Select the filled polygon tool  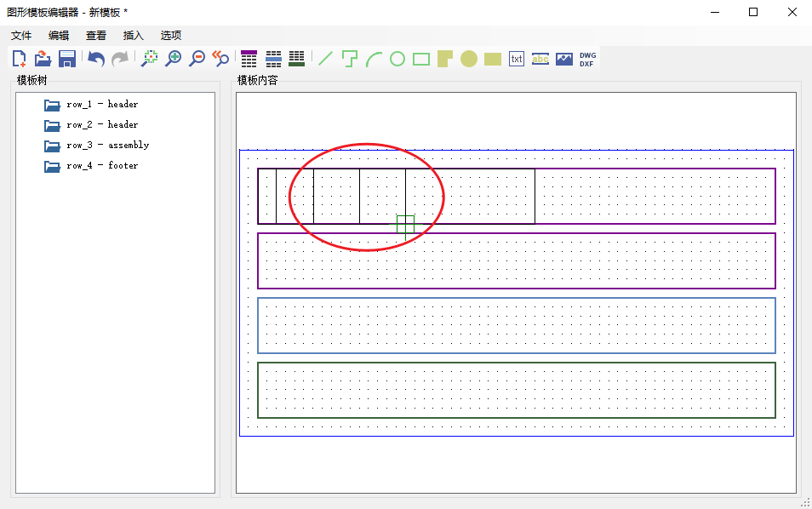(445, 59)
